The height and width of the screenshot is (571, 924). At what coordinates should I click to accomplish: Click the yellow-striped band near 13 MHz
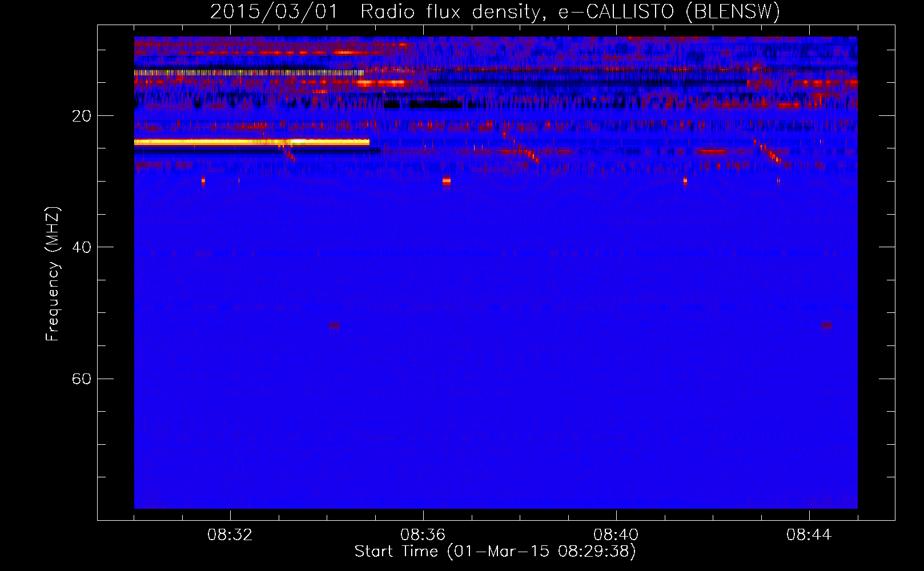pos(249,73)
